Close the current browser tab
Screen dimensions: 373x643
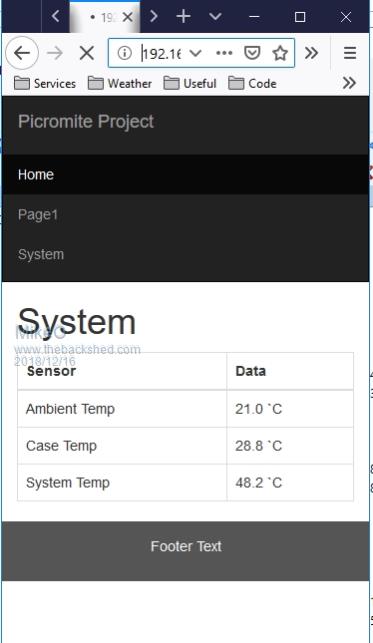(x=128, y=17)
